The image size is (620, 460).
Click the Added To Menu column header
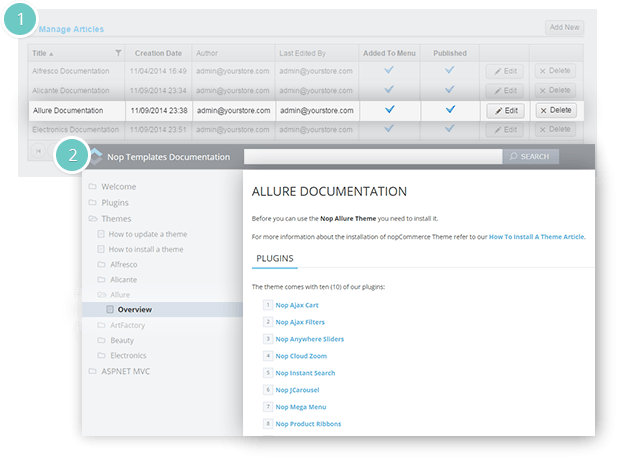pyautogui.click(x=389, y=53)
